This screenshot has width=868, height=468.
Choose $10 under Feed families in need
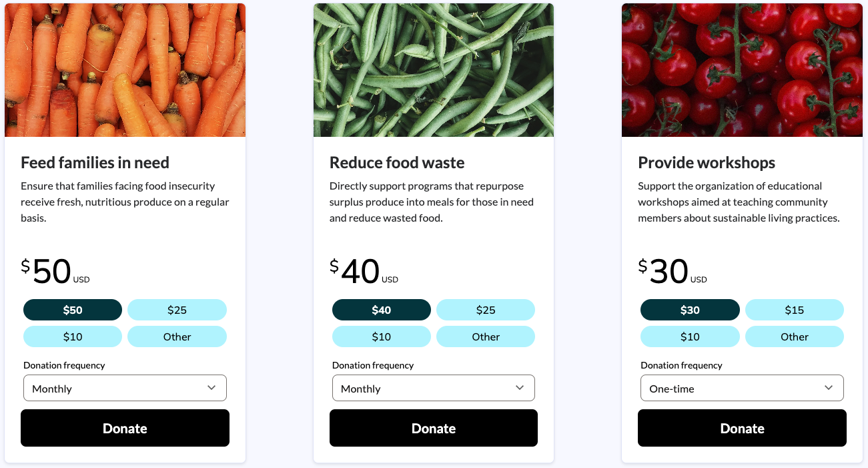[x=73, y=336]
